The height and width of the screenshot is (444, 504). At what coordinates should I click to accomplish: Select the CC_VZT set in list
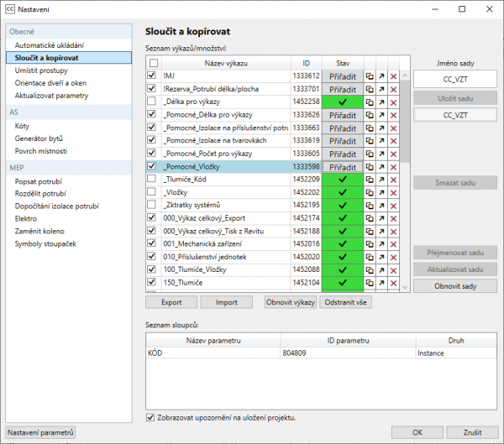point(455,115)
